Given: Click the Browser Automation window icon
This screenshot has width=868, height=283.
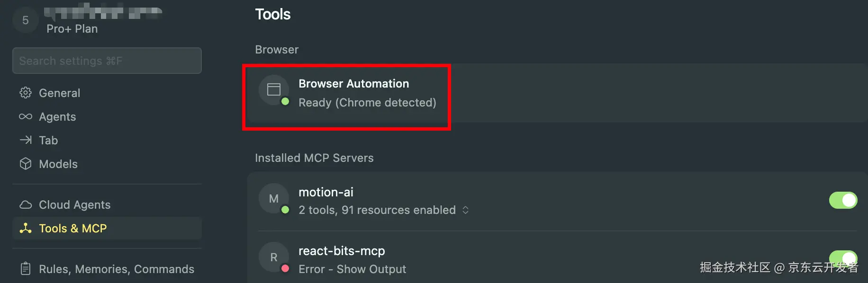Looking at the screenshot, I should [x=274, y=89].
